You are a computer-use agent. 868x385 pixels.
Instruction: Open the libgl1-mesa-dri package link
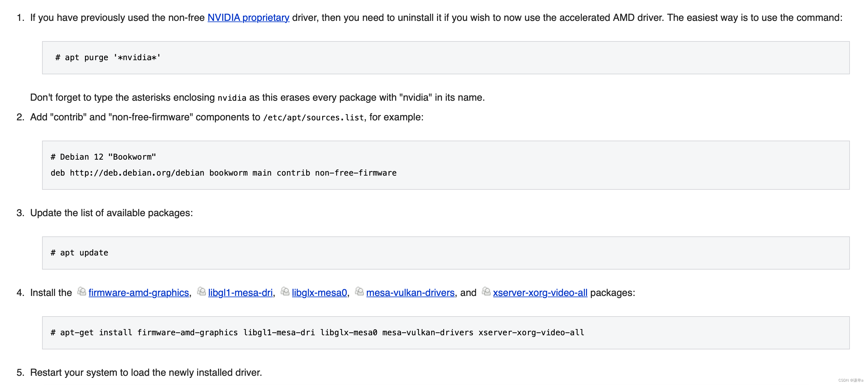[x=240, y=292]
